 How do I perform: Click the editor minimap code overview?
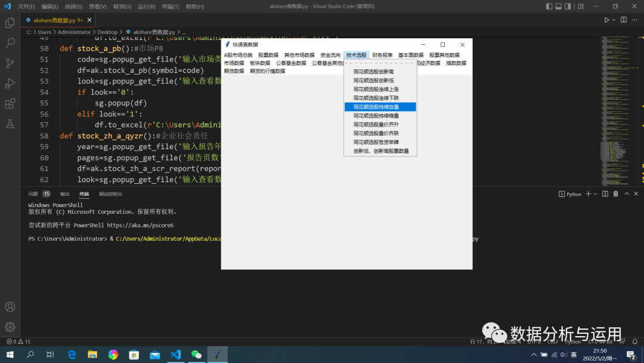pyautogui.click(x=618, y=111)
